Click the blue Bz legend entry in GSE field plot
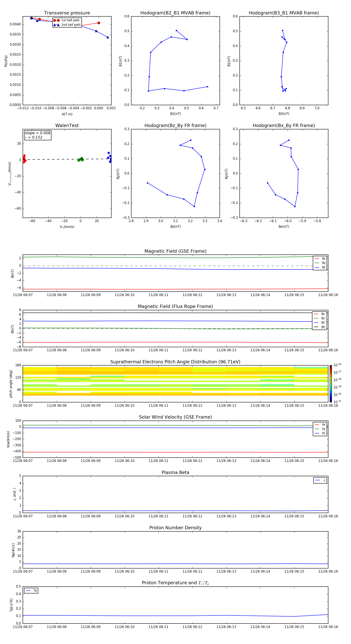The width and height of the screenshot is (351, 644). (320, 267)
